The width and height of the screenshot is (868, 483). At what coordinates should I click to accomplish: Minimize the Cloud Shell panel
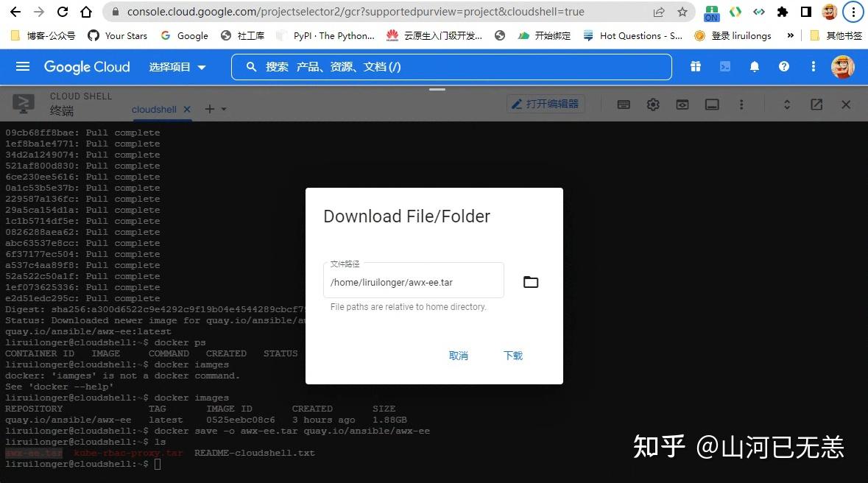712,104
